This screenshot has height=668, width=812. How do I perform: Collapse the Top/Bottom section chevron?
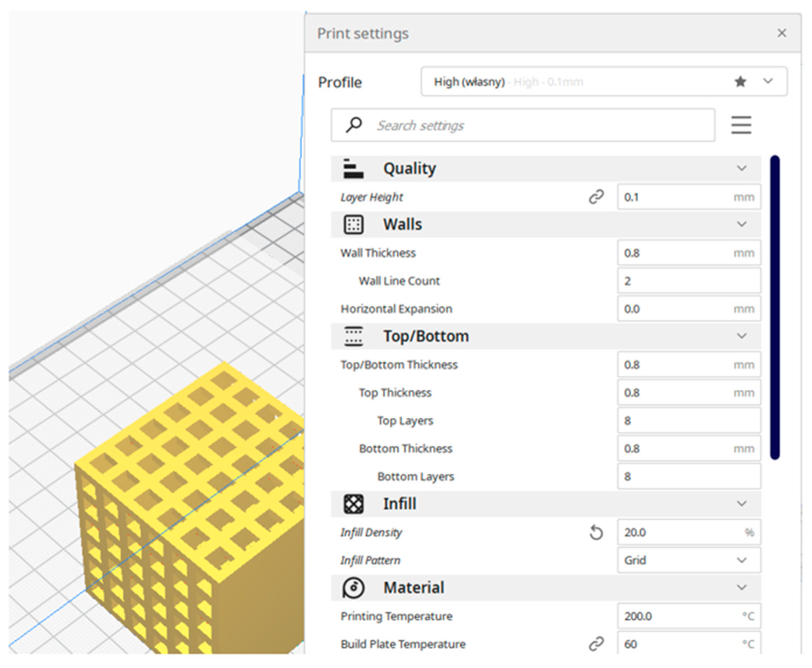click(x=741, y=336)
